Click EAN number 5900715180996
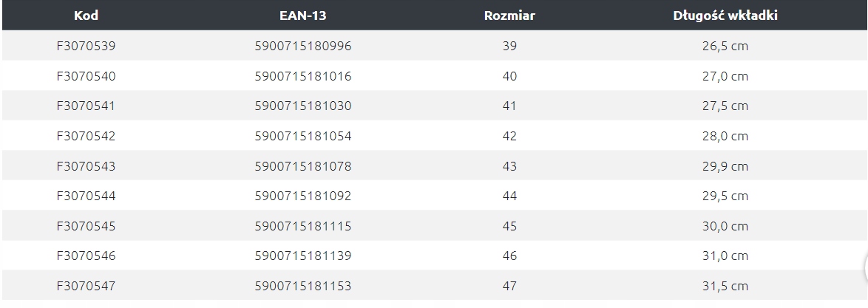 [x=303, y=47]
